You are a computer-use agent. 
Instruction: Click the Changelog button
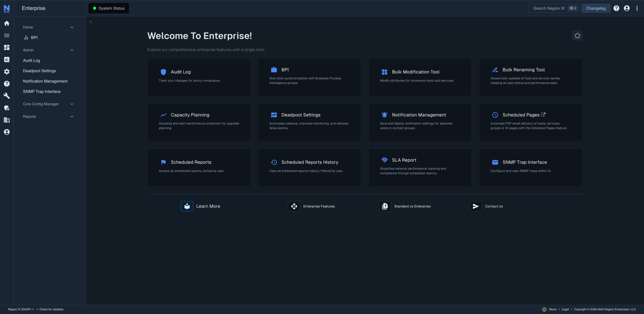point(596,8)
